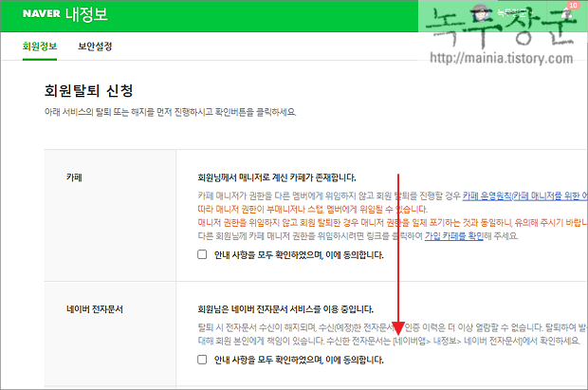
Task: Click the 네이버 전자문서 row label
Action: coord(95,309)
